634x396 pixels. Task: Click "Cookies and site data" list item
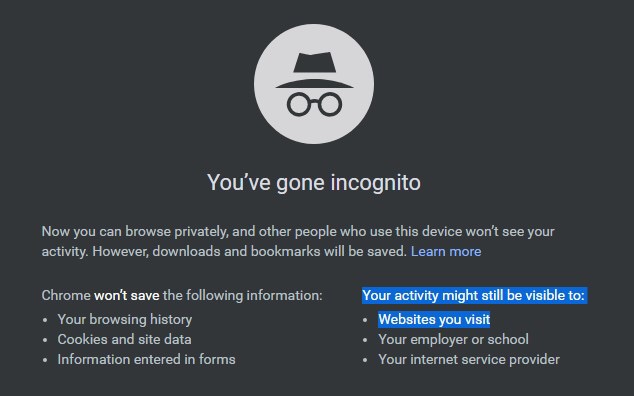124,339
